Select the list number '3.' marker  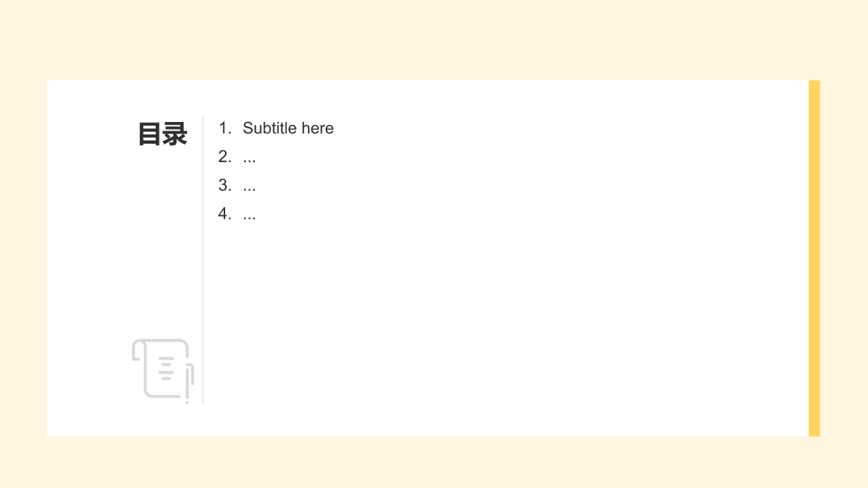(x=225, y=185)
